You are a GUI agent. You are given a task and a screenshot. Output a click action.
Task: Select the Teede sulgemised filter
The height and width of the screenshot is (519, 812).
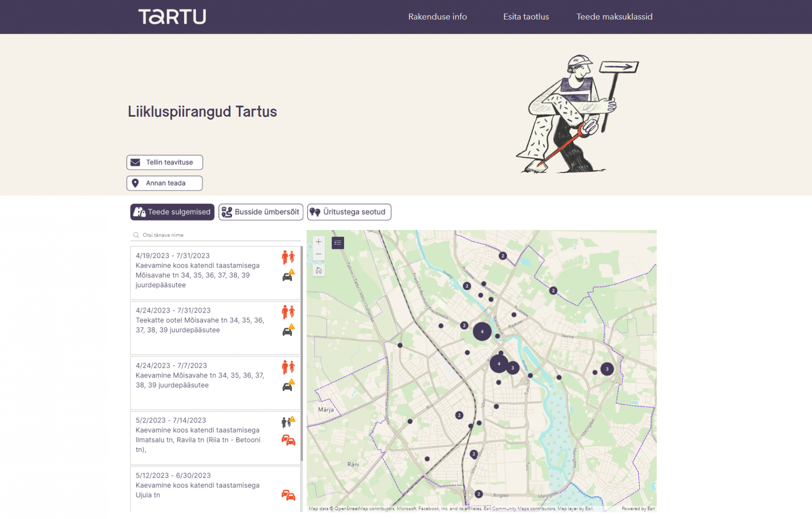172,212
